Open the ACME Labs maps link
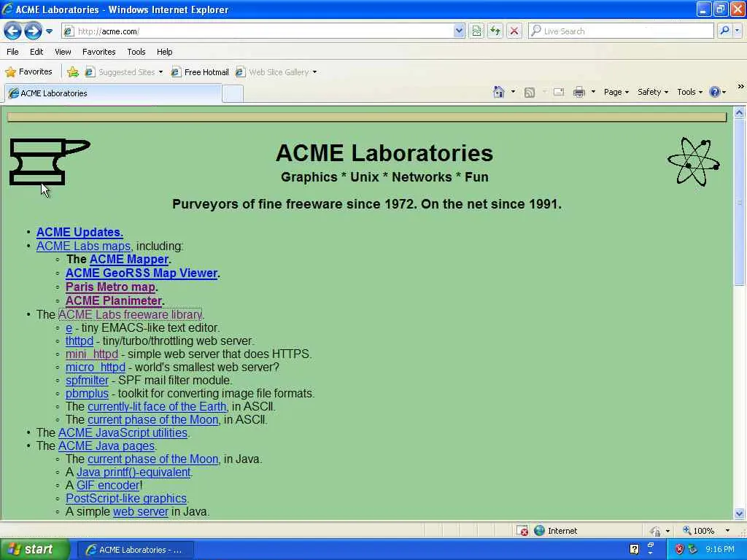This screenshot has height=560, width=747. pos(83,246)
